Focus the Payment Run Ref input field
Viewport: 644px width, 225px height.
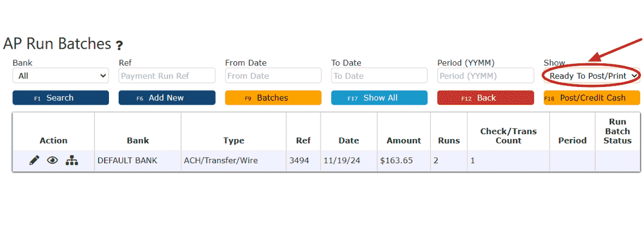point(167,76)
